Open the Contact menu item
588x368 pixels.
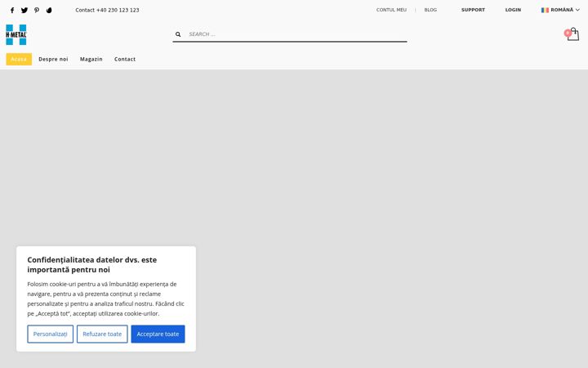click(125, 59)
